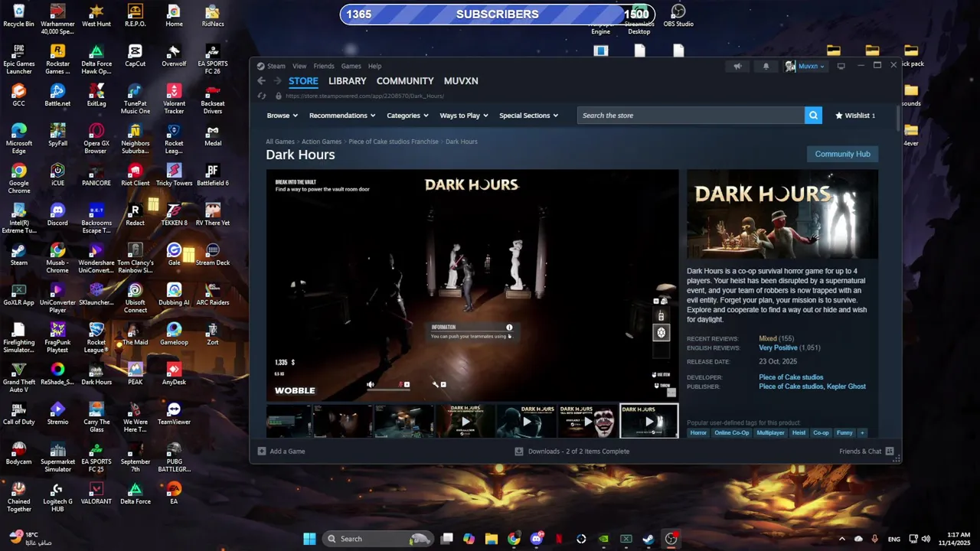Expand the Recommendations dropdown
Viewport: 980px width, 551px height.
342,116
